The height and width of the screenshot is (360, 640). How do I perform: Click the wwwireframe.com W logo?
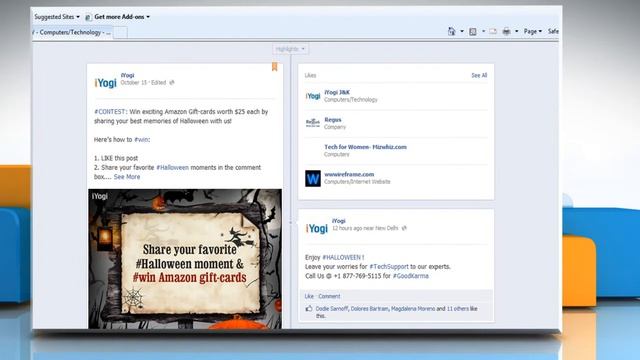313,178
